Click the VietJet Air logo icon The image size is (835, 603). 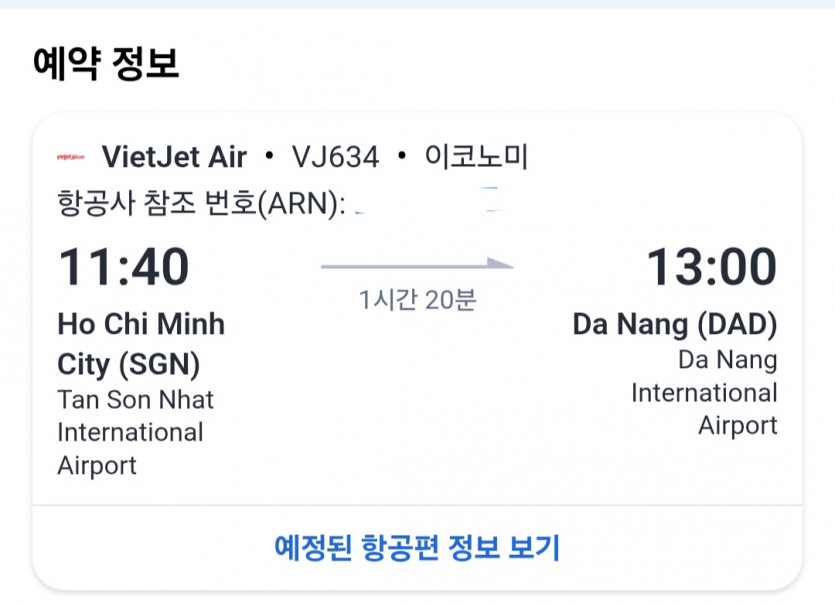coord(71,157)
